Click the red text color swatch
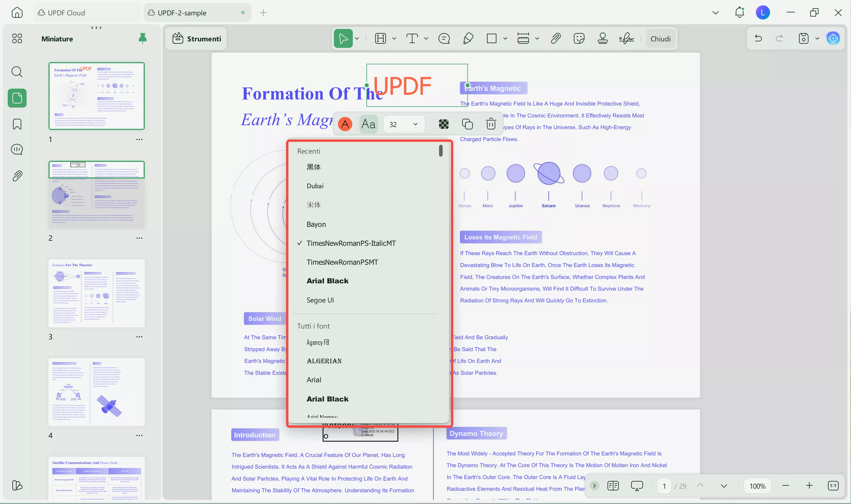 [x=345, y=124]
